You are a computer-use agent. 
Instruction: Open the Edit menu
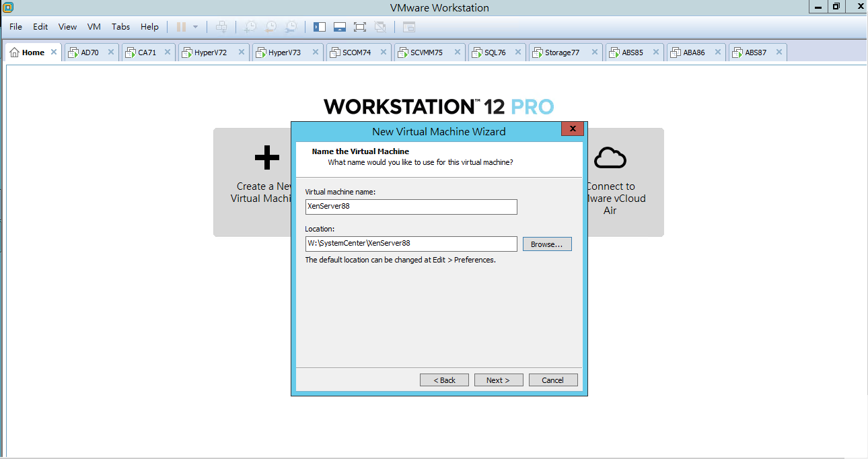tap(41, 27)
